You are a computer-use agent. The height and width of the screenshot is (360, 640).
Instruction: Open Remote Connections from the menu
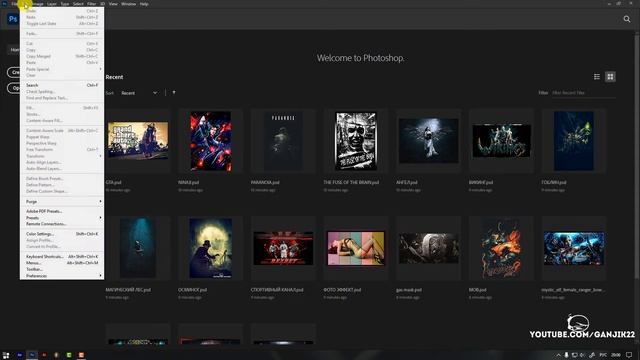tap(62, 224)
